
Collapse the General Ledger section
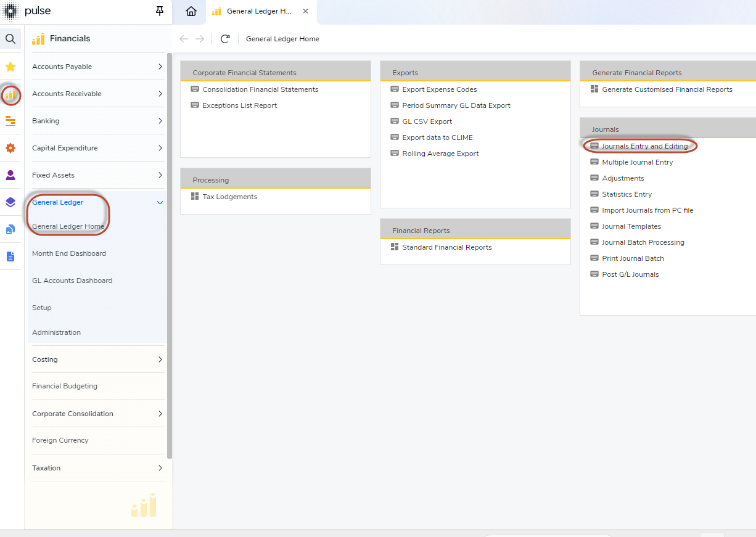click(x=160, y=202)
